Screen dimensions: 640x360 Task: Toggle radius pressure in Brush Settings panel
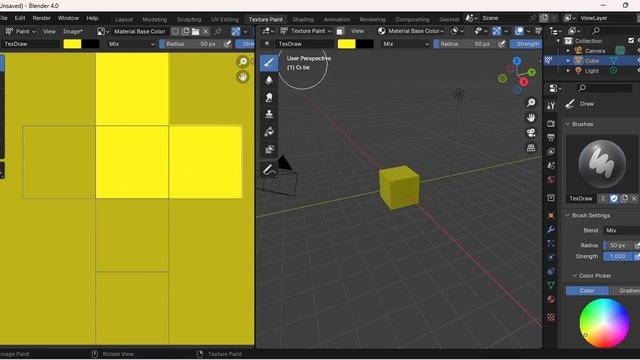[x=636, y=245]
